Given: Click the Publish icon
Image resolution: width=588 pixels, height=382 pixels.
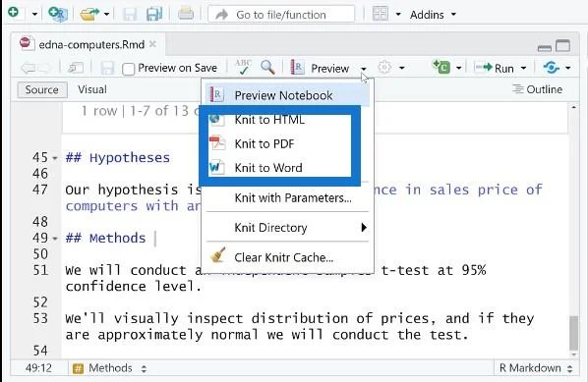Looking at the screenshot, I should pyautogui.click(x=552, y=68).
